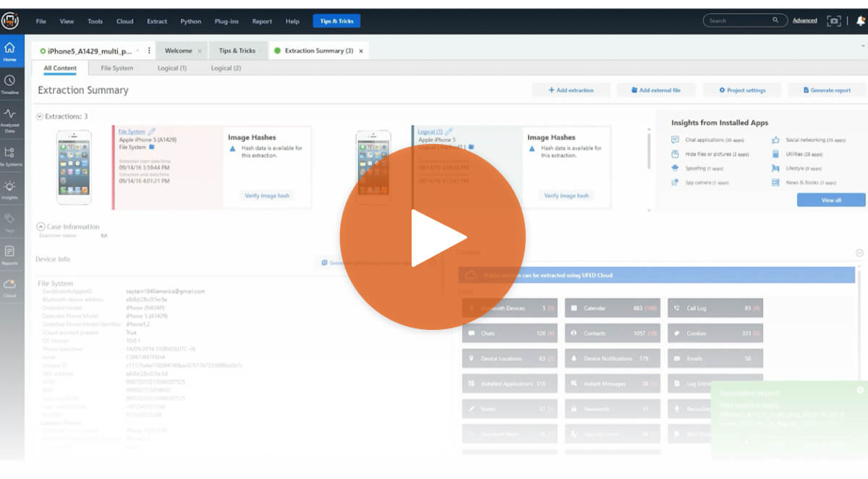Open the Timeline view in sidebar
The height and width of the screenshot is (479, 868).
pyautogui.click(x=10, y=83)
